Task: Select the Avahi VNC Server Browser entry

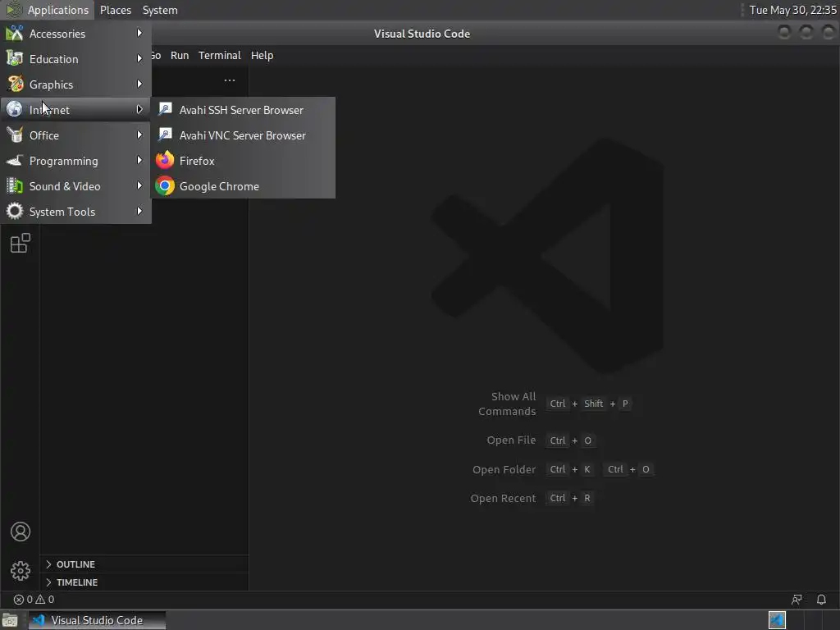Action: (243, 135)
